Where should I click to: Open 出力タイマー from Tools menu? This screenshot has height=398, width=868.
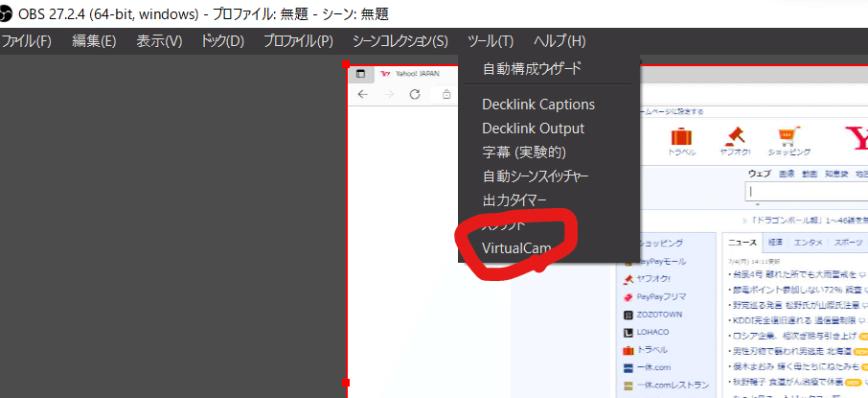coord(514,199)
